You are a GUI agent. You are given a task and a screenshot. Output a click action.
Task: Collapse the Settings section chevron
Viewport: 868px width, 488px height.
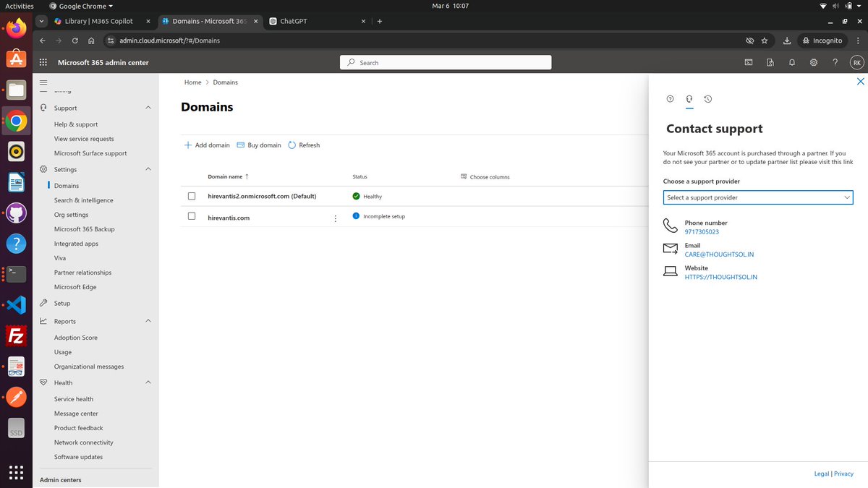[148, 169]
